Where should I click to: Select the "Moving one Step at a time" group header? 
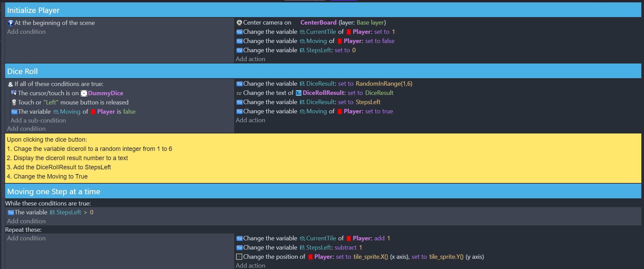(x=53, y=192)
